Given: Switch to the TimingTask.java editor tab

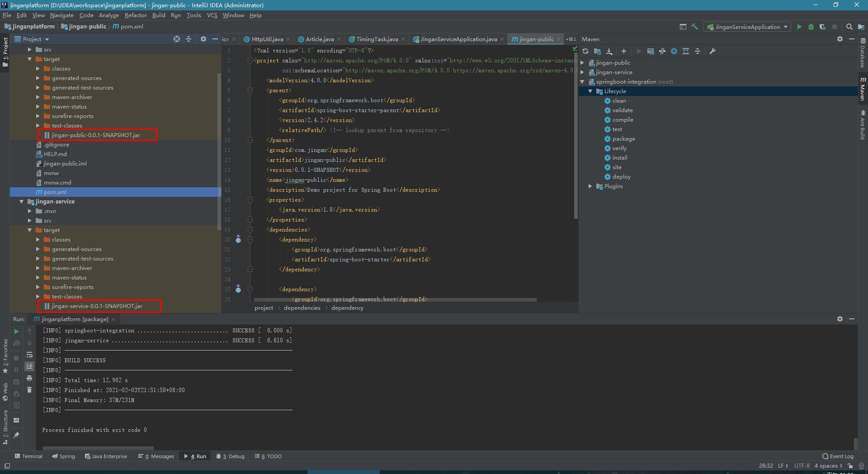Looking at the screenshot, I should click(x=377, y=39).
